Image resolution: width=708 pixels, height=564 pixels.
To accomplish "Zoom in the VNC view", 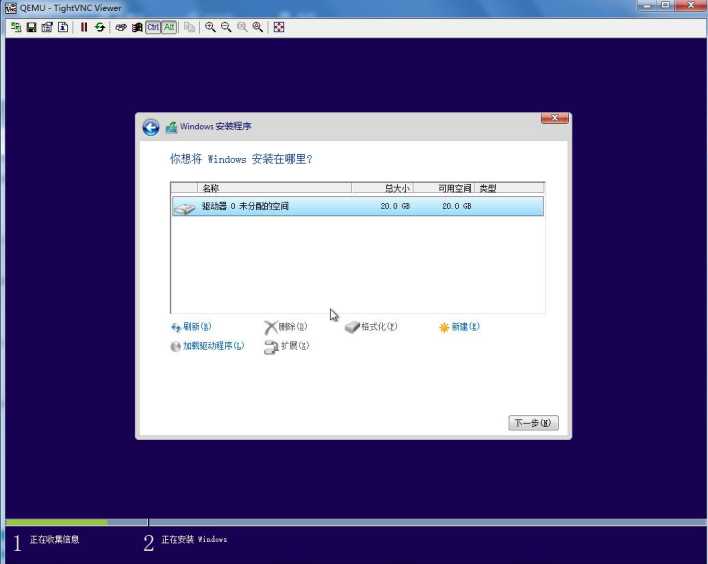I will coord(210,27).
